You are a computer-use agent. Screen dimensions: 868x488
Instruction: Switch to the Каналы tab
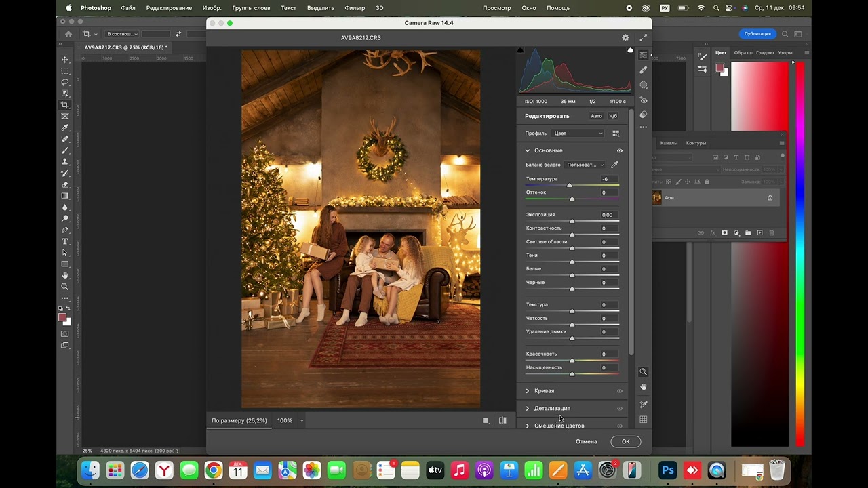pyautogui.click(x=669, y=143)
